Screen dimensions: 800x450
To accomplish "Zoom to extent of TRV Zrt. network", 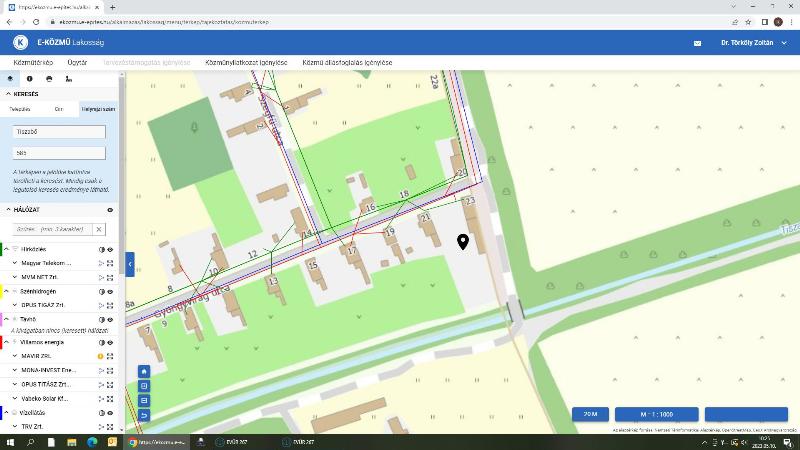I will click(x=110, y=427).
